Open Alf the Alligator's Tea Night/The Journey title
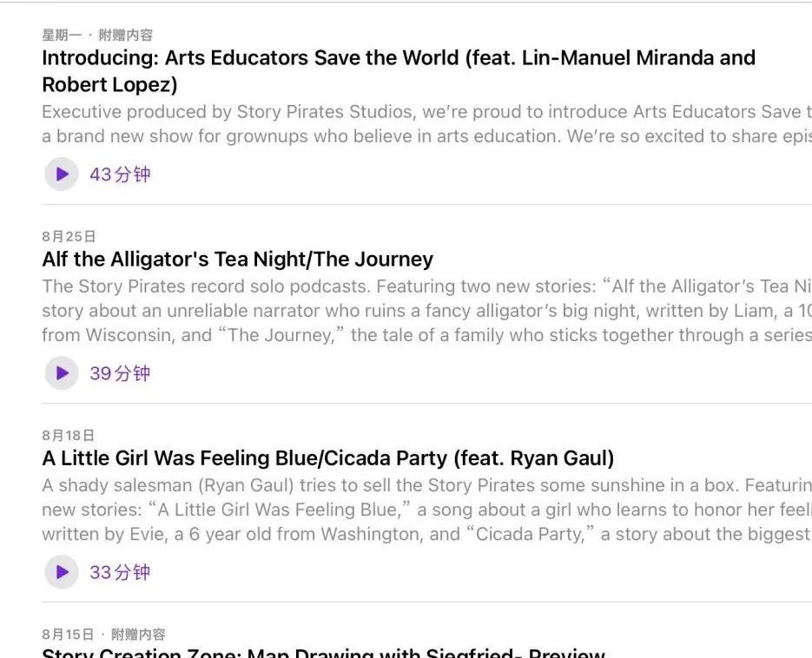The height and width of the screenshot is (658, 812). click(237, 260)
